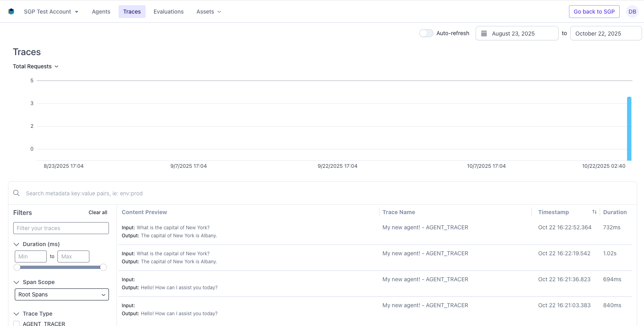The height and width of the screenshot is (326, 644).
Task: Click the end date field October 22, 2025
Action: point(606,33)
